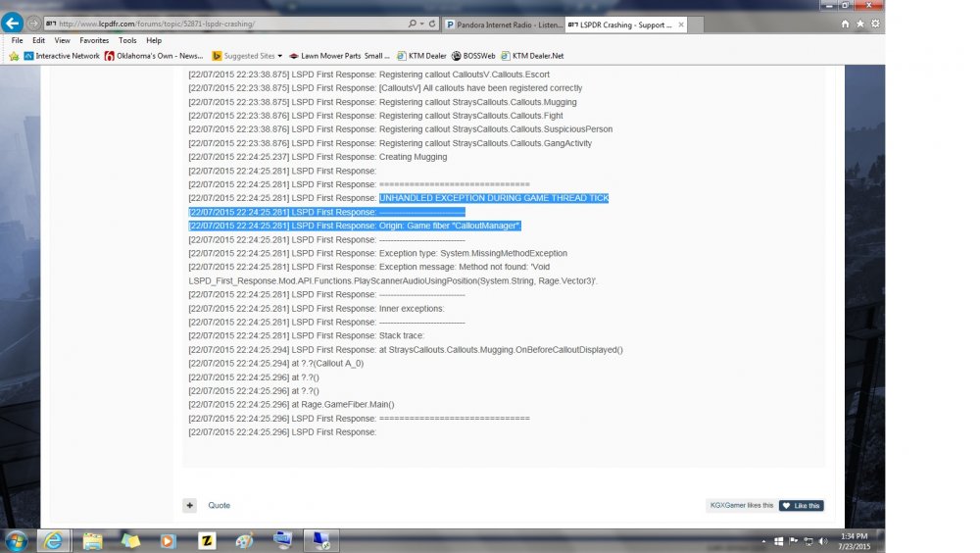
Task: Open a new blank tab
Action: (696, 25)
